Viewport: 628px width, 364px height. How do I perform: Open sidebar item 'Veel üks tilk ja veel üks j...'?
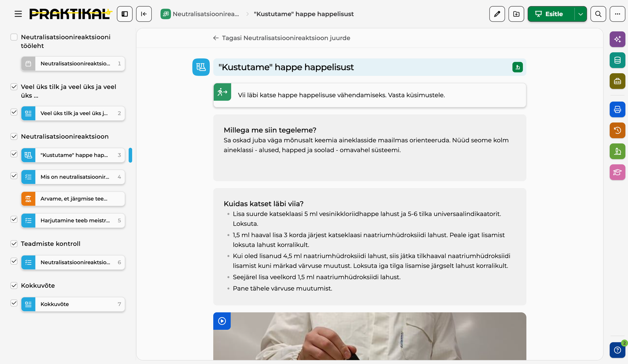pos(73,113)
